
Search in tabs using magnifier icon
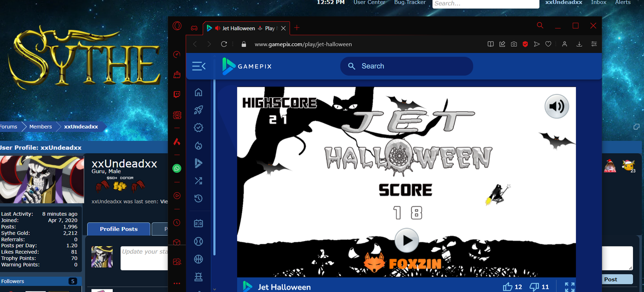pyautogui.click(x=540, y=25)
